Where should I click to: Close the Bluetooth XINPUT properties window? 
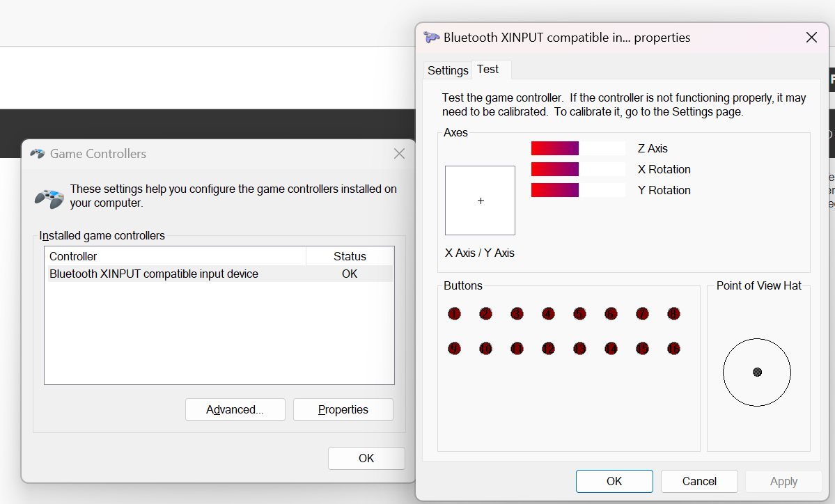click(x=811, y=38)
